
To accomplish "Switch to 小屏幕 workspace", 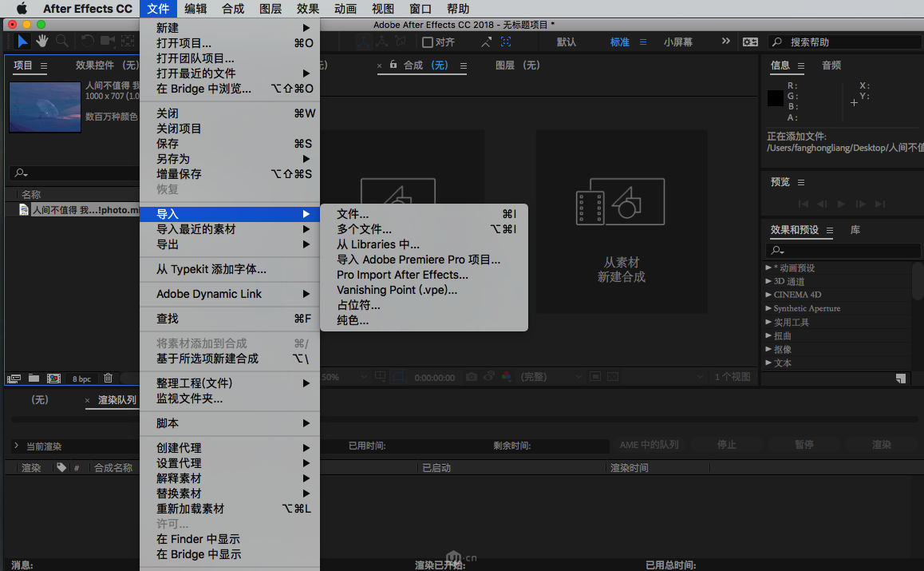I will click(x=677, y=42).
